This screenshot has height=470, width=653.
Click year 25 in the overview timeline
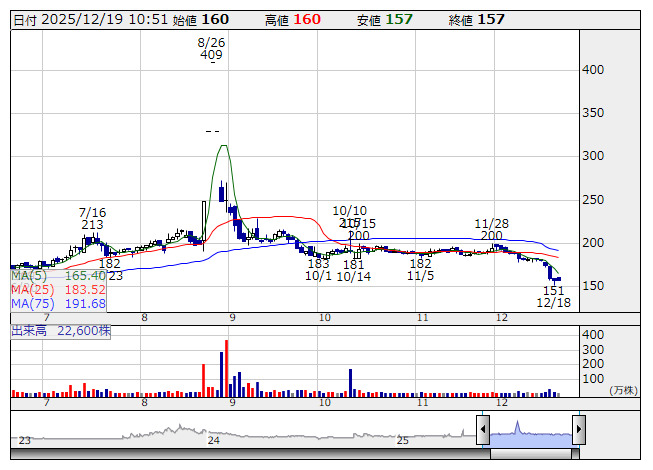pyautogui.click(x=402, y=440)
